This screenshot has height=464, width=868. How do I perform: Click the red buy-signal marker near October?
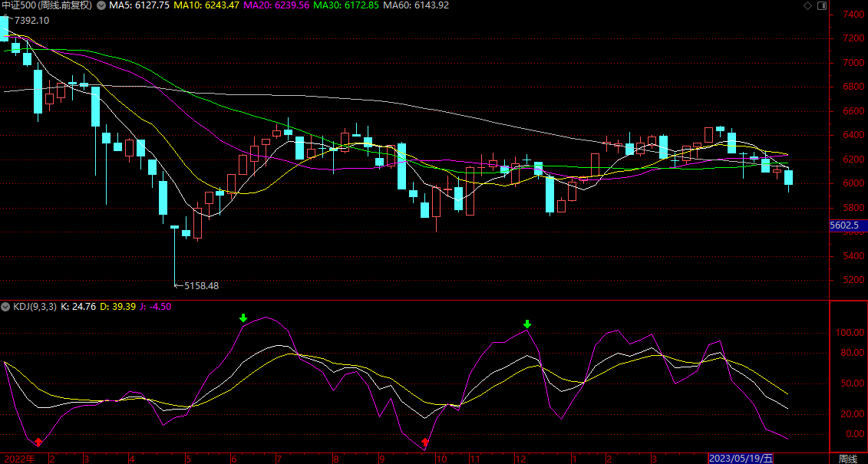[x=425, y=442]
